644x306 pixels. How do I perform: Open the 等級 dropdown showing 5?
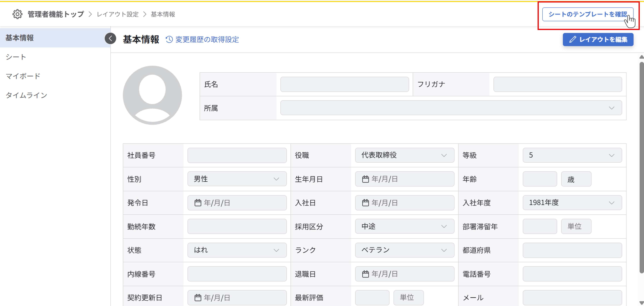coord(572,155)
